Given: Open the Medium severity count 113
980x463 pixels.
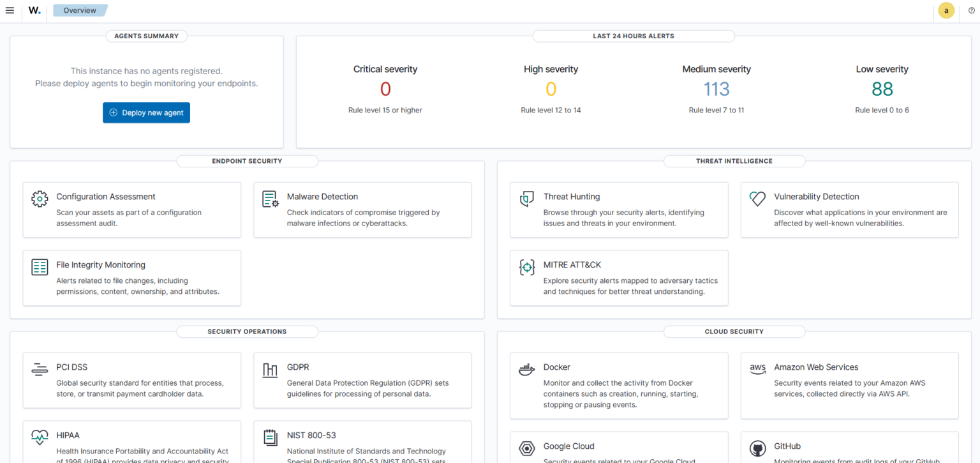Looking at the screenshot, I should (716, 89).
